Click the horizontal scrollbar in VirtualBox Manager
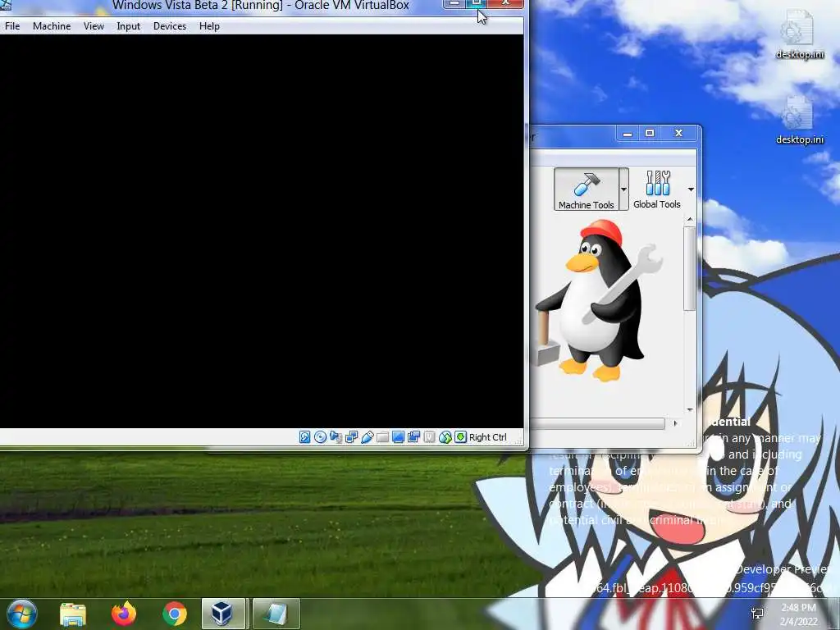 click(x=597, y=423)
